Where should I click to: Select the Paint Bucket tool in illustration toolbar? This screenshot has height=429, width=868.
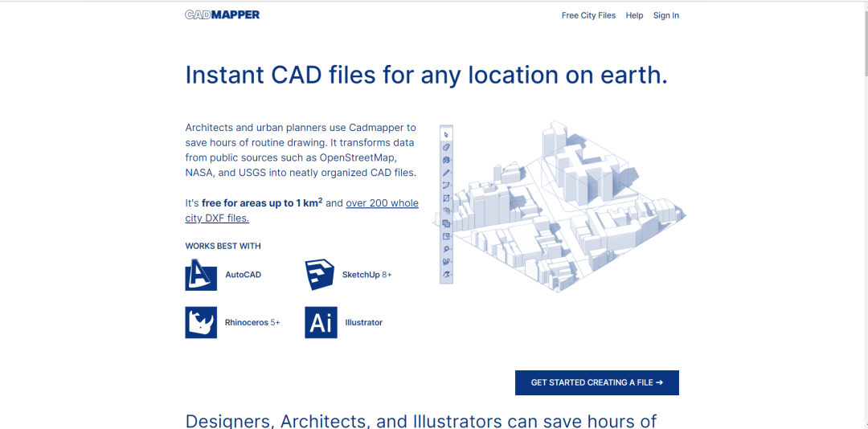[447, 159]
